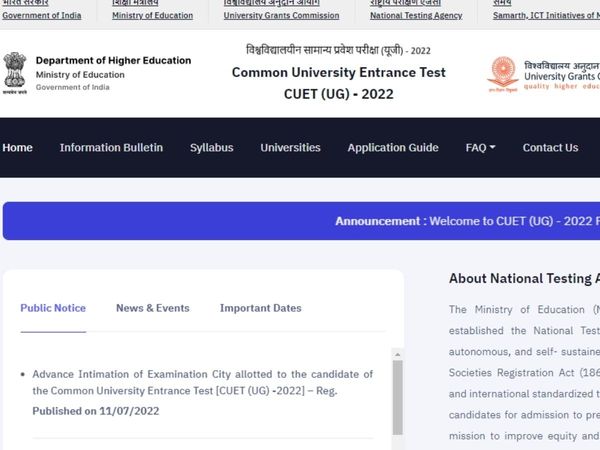
Task: Click the Hindi title above Common University Entrance Test
Action: 338,50
